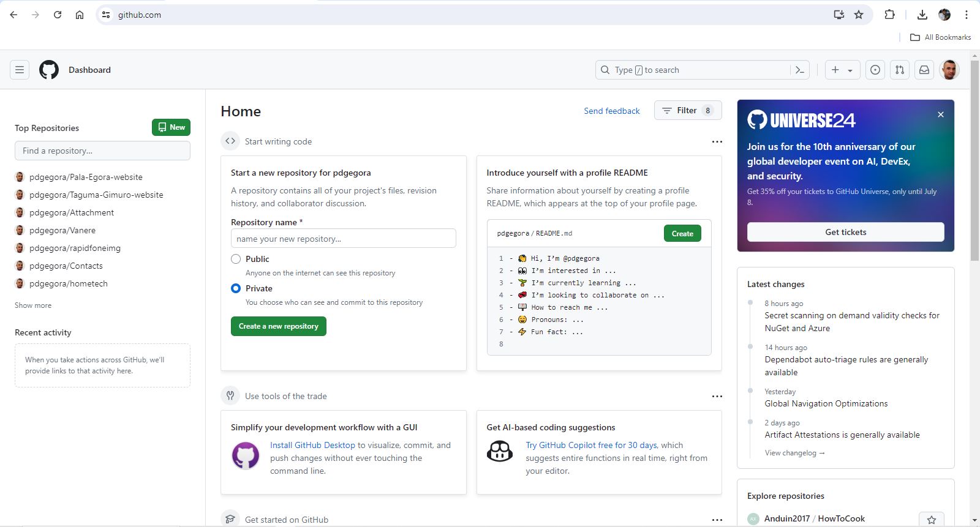Expand the create new plus dropdown
Image resolution: width=980 pixels, height=527 pixels.
843,70
